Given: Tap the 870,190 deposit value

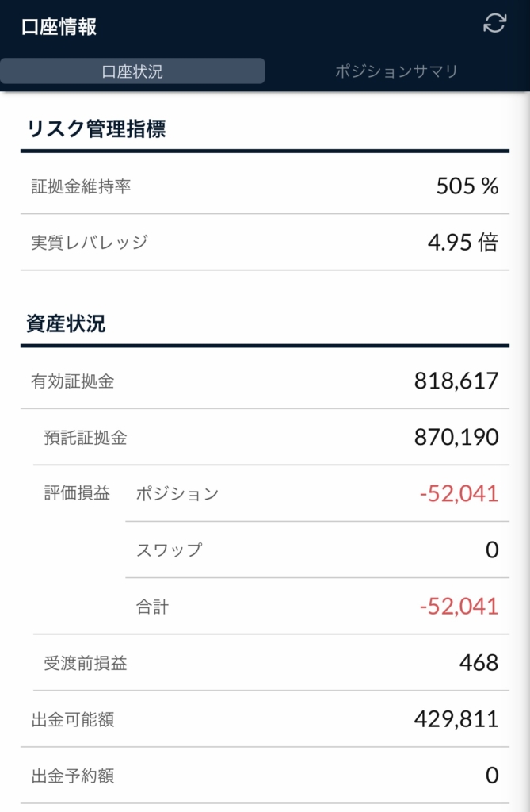Looking at the screenshot, I should pyautogui.click(x=456, y=438).
